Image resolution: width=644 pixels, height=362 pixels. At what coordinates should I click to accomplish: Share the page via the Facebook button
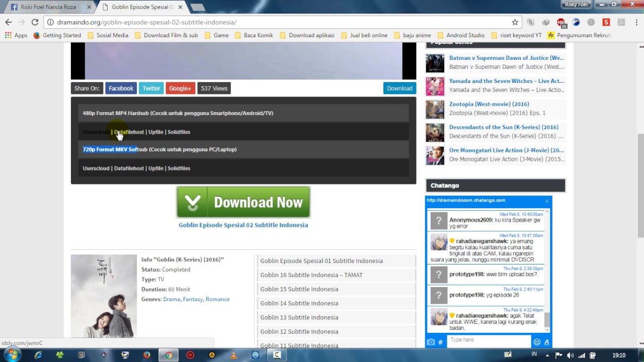click(x=121, y=88)
